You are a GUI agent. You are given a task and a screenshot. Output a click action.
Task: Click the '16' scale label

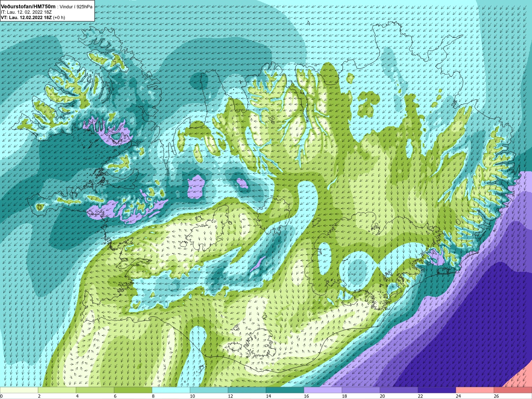coord(306,396)
